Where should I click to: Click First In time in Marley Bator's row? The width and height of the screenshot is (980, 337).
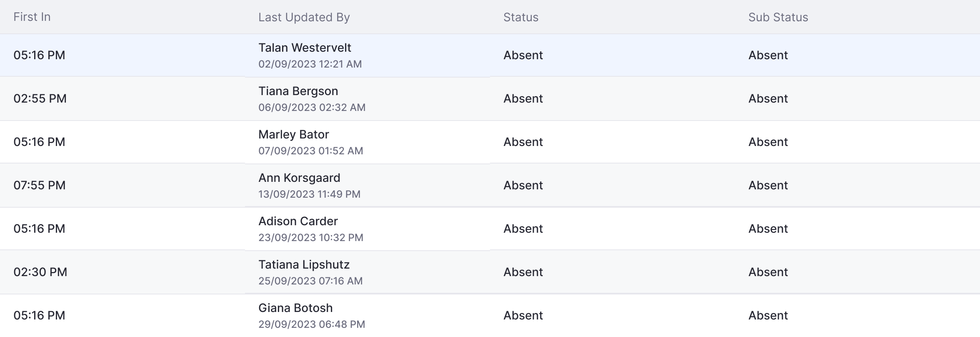pyautogui.click(x=39, y=142)
